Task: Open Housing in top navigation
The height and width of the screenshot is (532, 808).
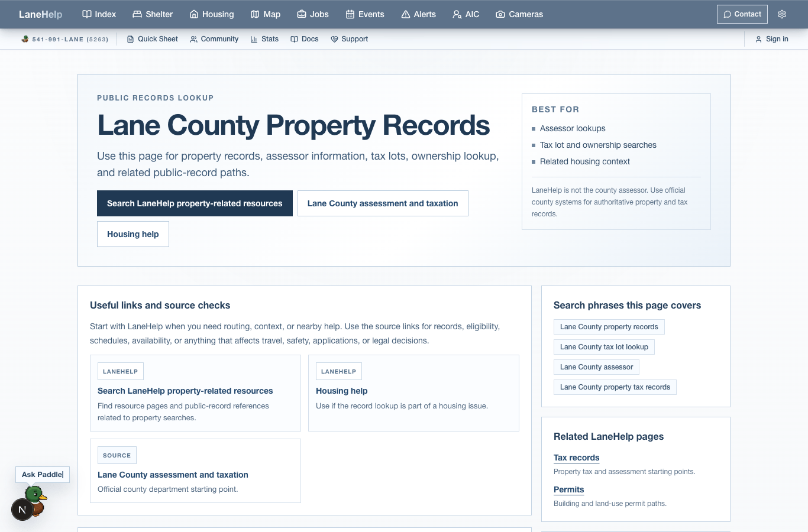Action: 212,14
